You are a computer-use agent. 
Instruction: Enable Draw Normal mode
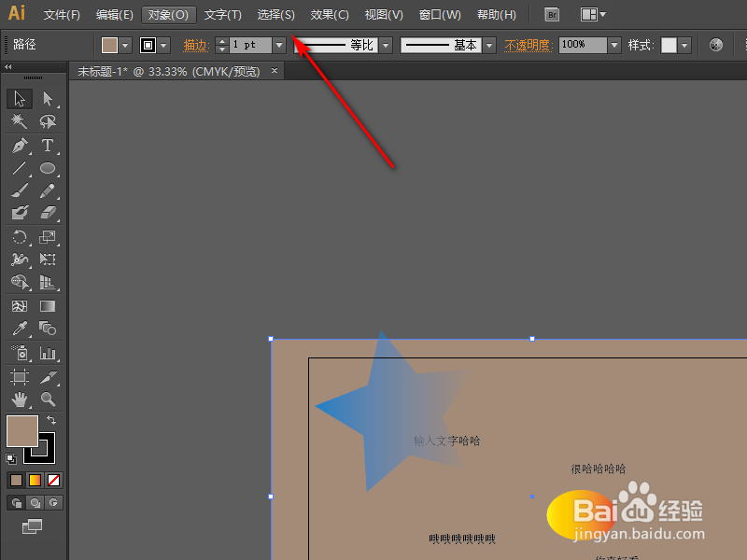[x=16, y=503]
